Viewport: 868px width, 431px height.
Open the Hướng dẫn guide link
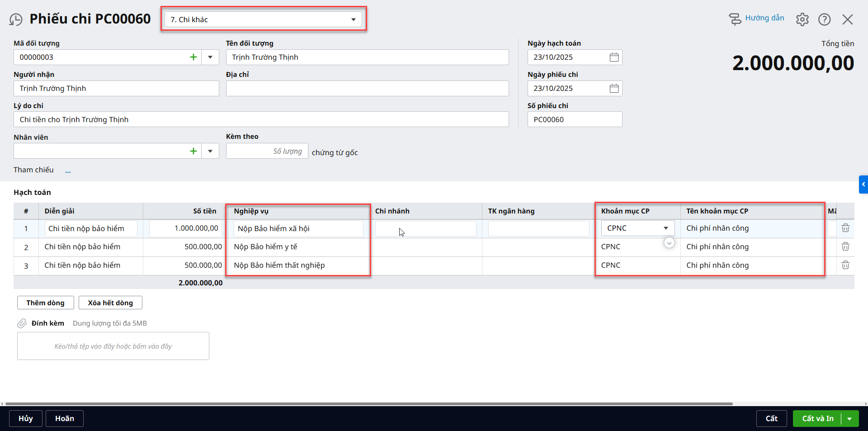tap(764, 18)
